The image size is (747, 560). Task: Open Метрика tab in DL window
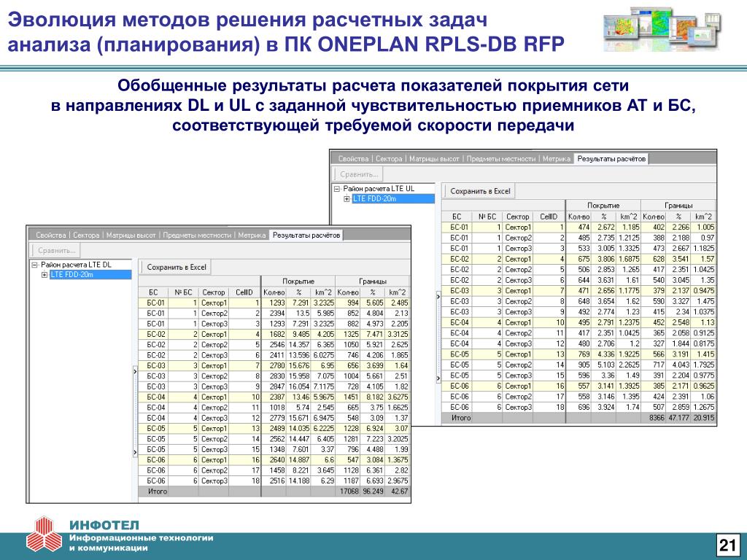(x=252, y=236)
